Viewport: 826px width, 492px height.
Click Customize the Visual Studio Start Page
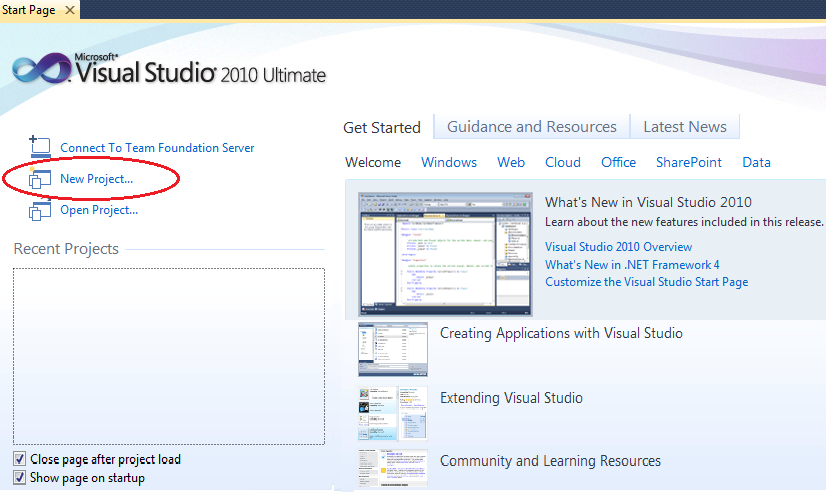click(x=646, y=282)
